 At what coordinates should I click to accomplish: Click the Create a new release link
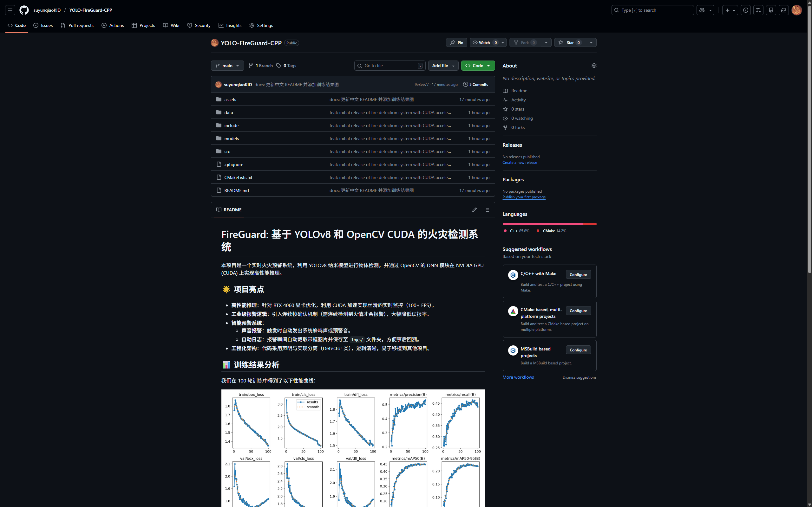[520, 162]
